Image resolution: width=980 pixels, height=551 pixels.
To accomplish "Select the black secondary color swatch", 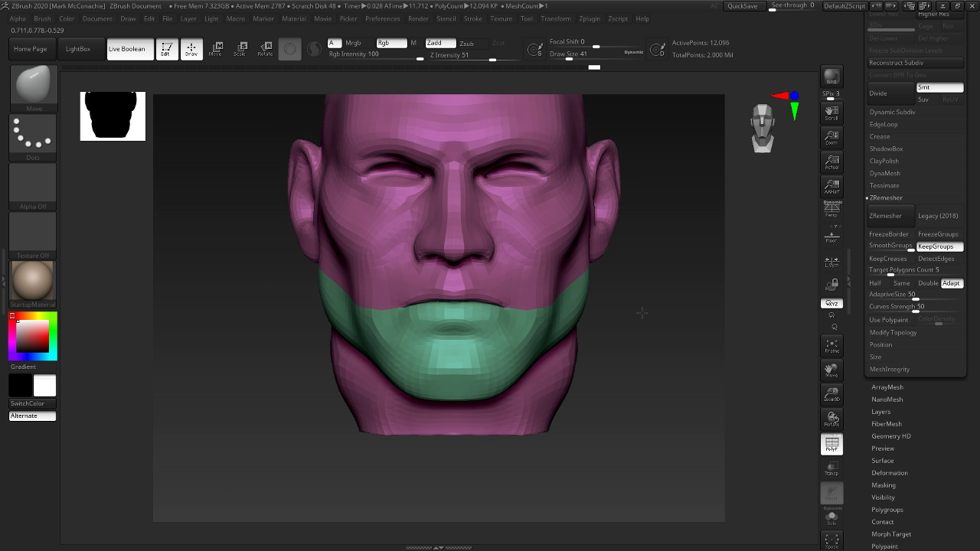I will point(21,386).
